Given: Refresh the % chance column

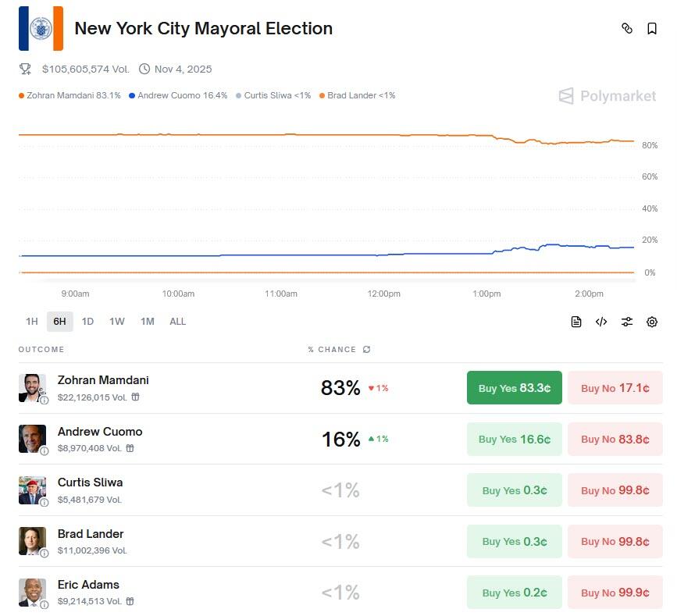Looking at the screenshot, I should (x=367, y=350).
